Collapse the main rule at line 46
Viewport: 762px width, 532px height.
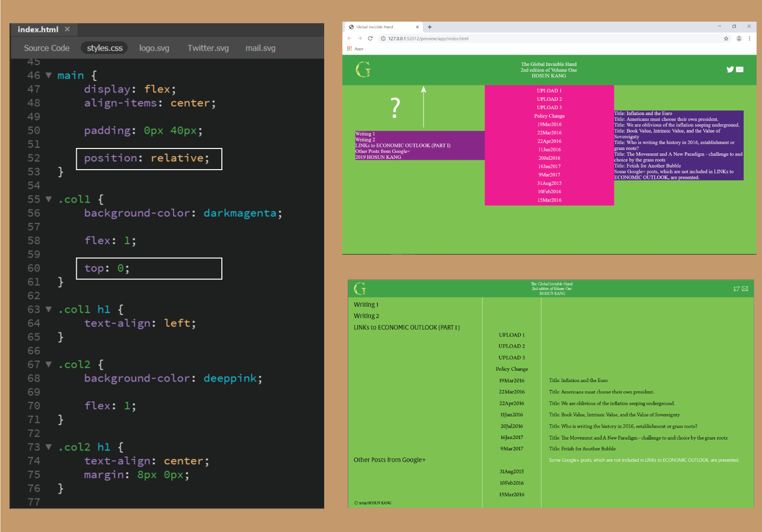[x=49, y=75]
